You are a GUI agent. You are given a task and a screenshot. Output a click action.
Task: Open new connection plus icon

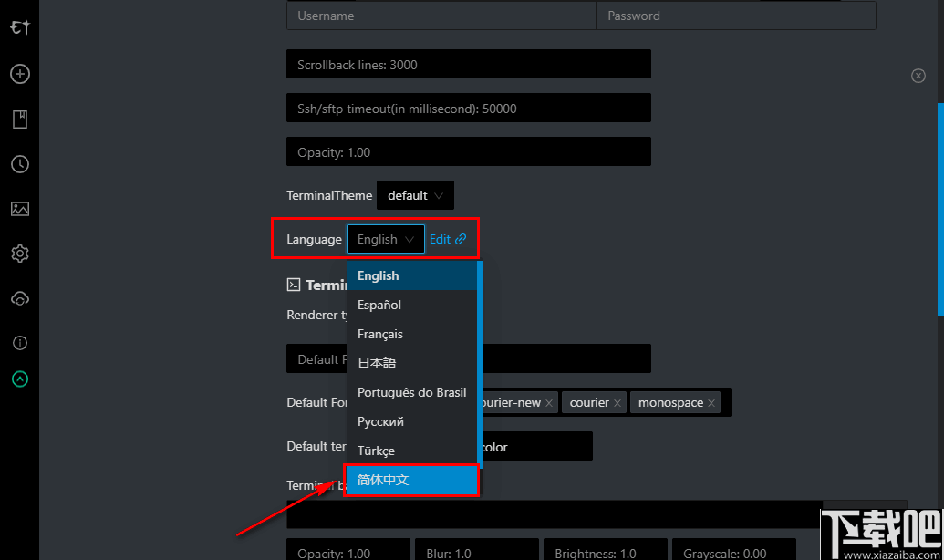[x=20, y=74]
